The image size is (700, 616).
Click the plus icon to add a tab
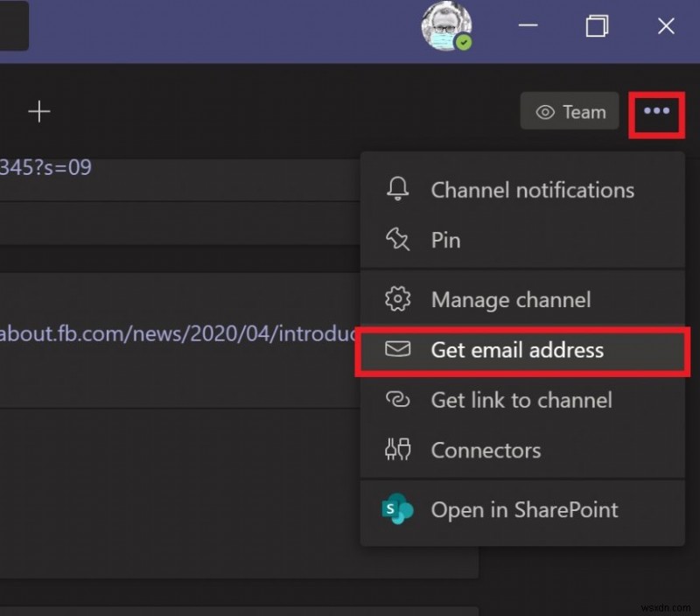click(39, 111)
